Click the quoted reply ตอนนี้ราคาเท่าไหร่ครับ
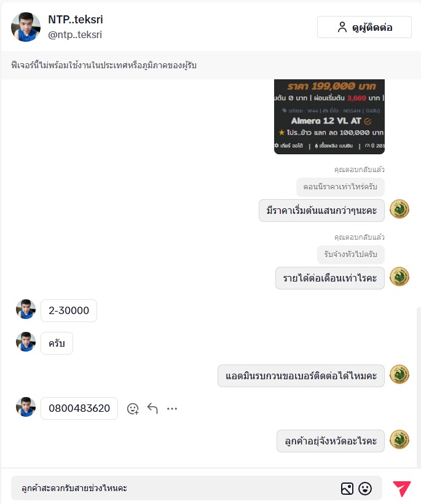 340,187
